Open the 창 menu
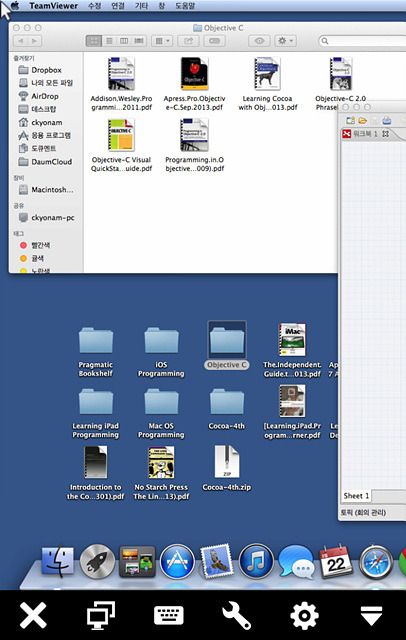406x640 pixels. (x=161, y=6)
